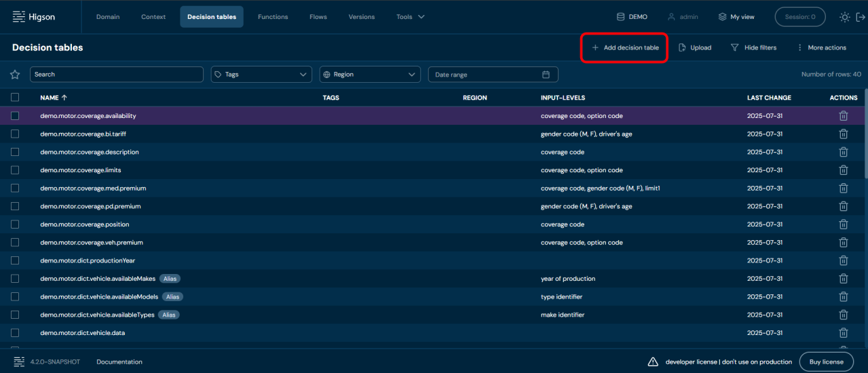The image size is (868, 373).
Task: Delete demo.motor.dict.vehicle.data using its trash icon
Action: click(x=843, y=333)
